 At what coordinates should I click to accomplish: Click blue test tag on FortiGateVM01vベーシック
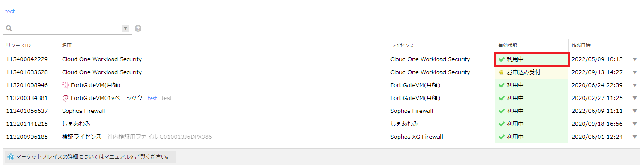(153, 98)
